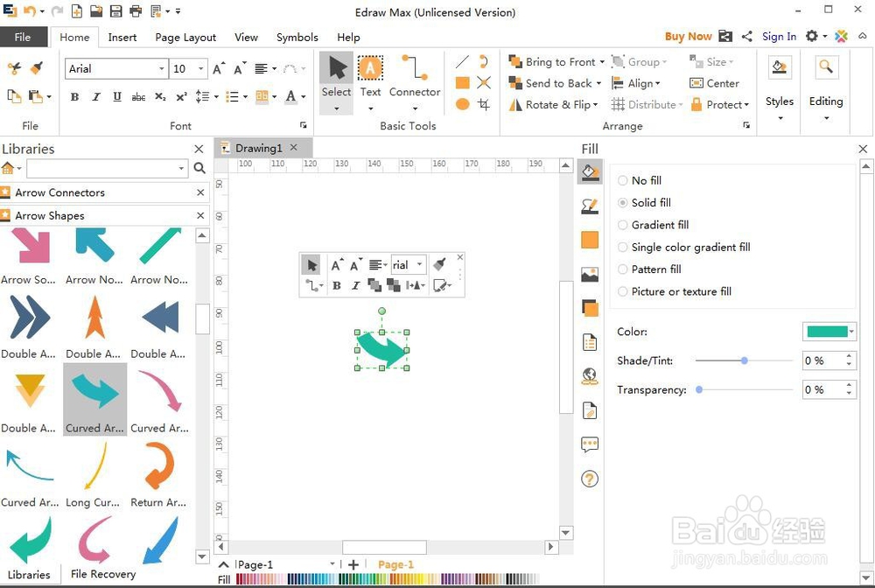Apply strikethrough formatting
The image size is (875, 588).
(138, 97)
